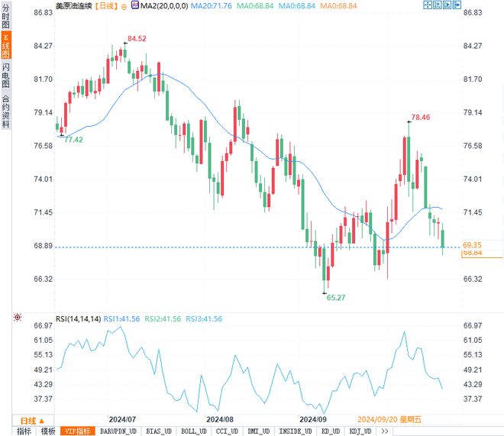Click the play-style chart icon at top right
This screenshot has height=436, width=504.
point(447,5)
